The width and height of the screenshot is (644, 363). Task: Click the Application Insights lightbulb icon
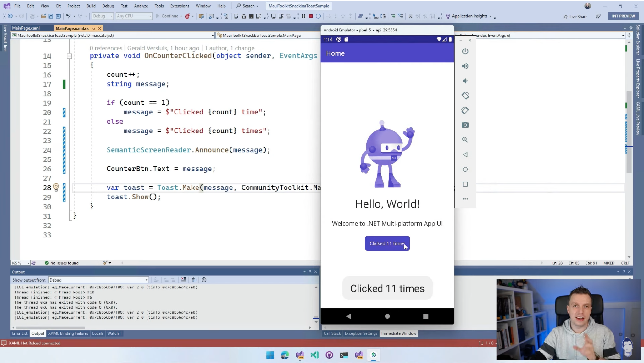pos(448,16)
